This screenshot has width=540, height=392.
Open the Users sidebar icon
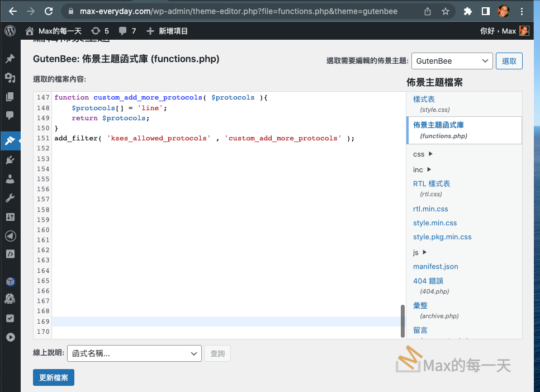pyautogui.click(x=10, y=179)
